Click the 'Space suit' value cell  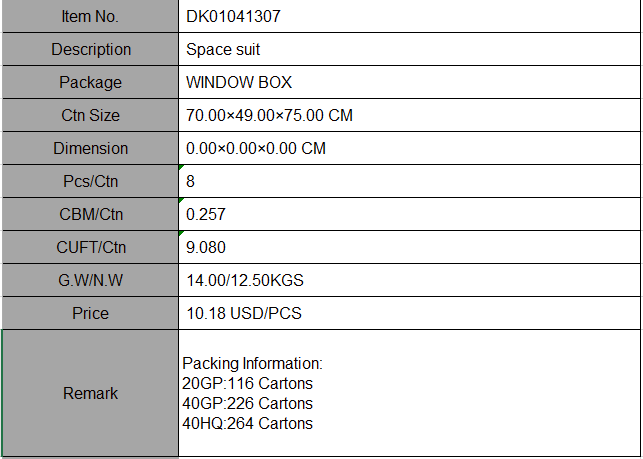click(409, 49)
